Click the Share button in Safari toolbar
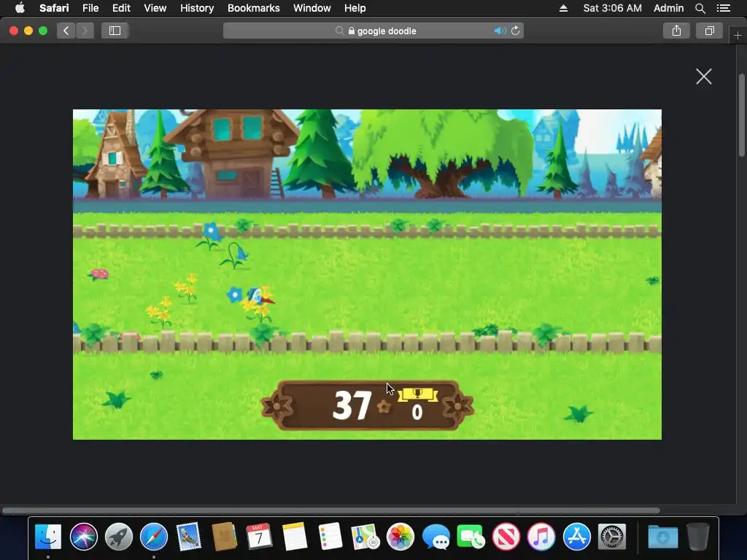This screenshot has height=560, width=747. [676, 31]
